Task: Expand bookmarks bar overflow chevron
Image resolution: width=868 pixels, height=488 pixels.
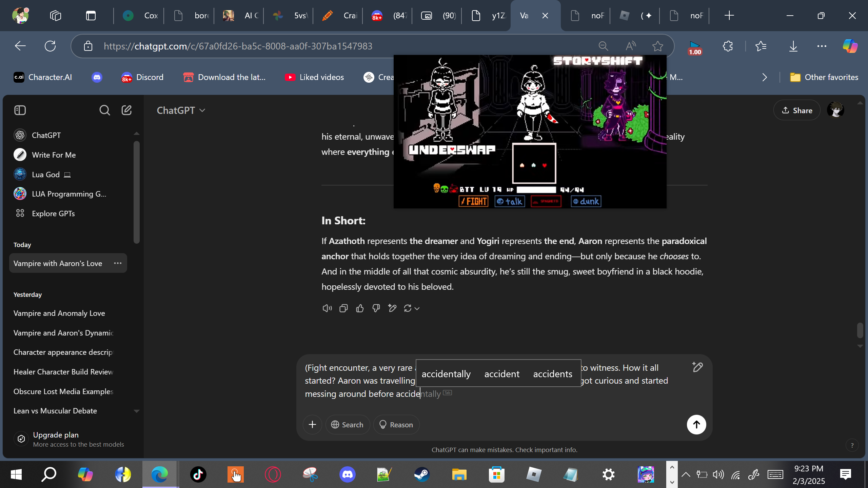Action: coord(764,77)
